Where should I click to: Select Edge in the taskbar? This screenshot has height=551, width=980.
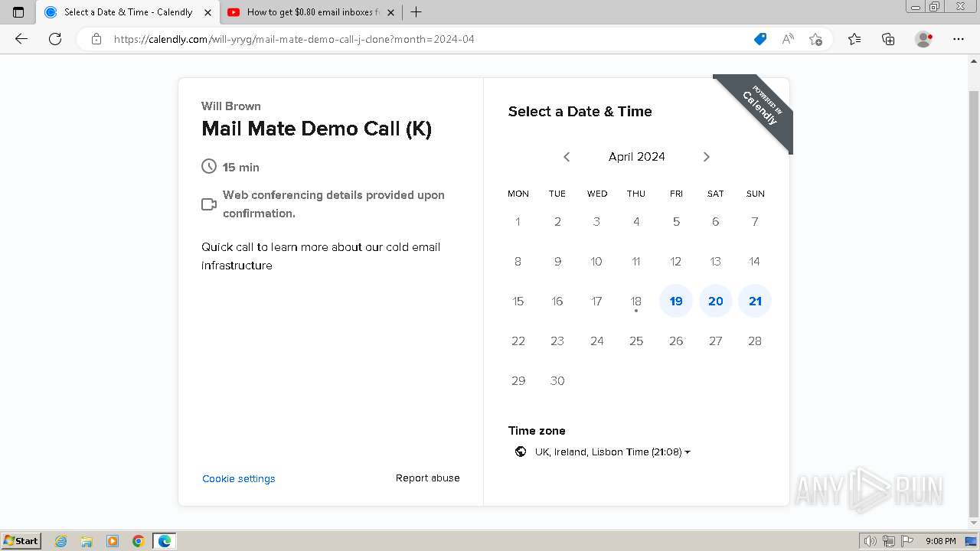(165, 541)
